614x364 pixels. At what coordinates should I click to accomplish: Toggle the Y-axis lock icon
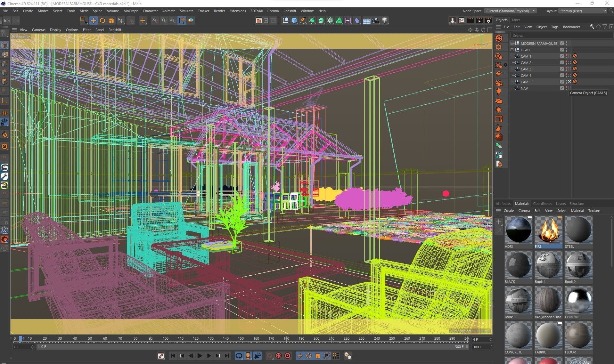pyautogui.click(x=164, y=20)
